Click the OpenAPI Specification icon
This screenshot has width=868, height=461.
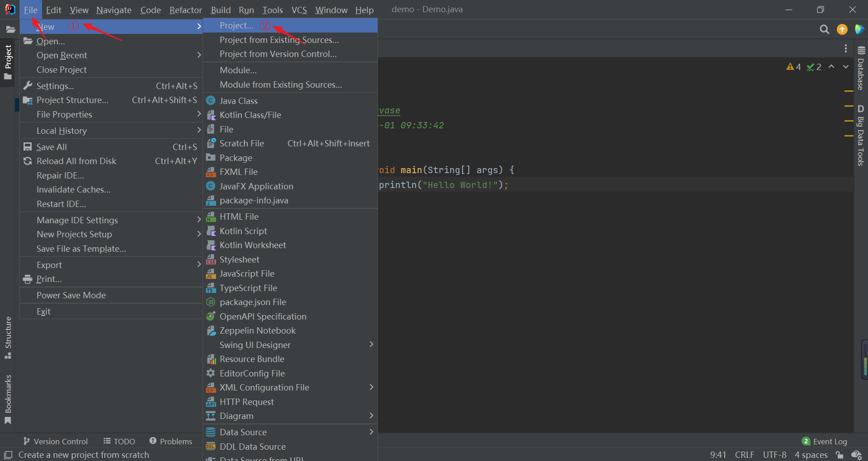pos(211,316)
